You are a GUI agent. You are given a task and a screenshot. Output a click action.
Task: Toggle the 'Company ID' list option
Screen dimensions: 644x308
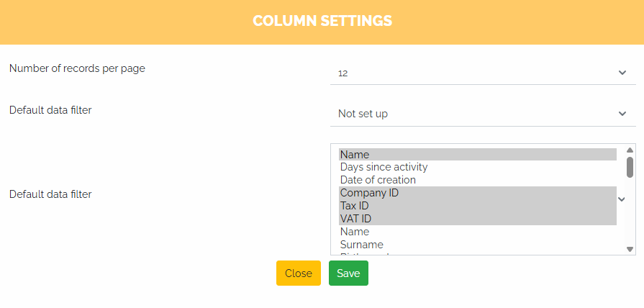(477, 193)
